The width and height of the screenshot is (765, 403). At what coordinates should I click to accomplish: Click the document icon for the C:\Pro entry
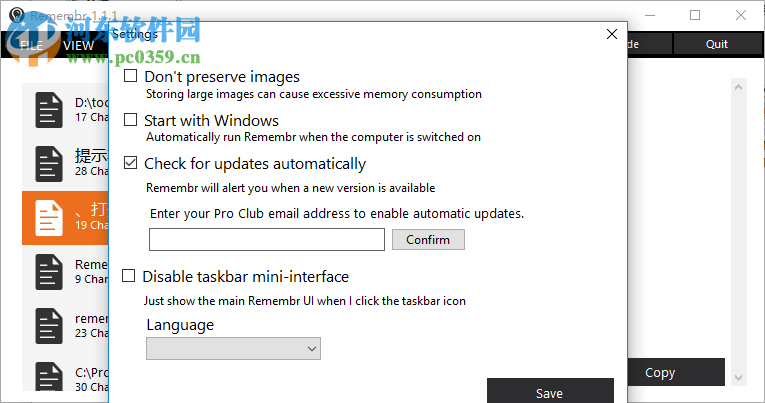(x=49, y=379)
